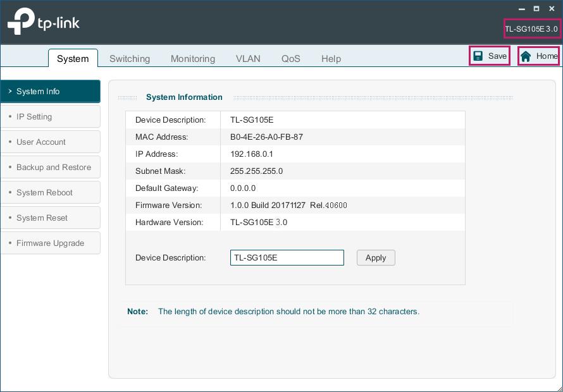Open System Reset page
The width and height of the screenshot is (563, 392).
pos(50,218)
